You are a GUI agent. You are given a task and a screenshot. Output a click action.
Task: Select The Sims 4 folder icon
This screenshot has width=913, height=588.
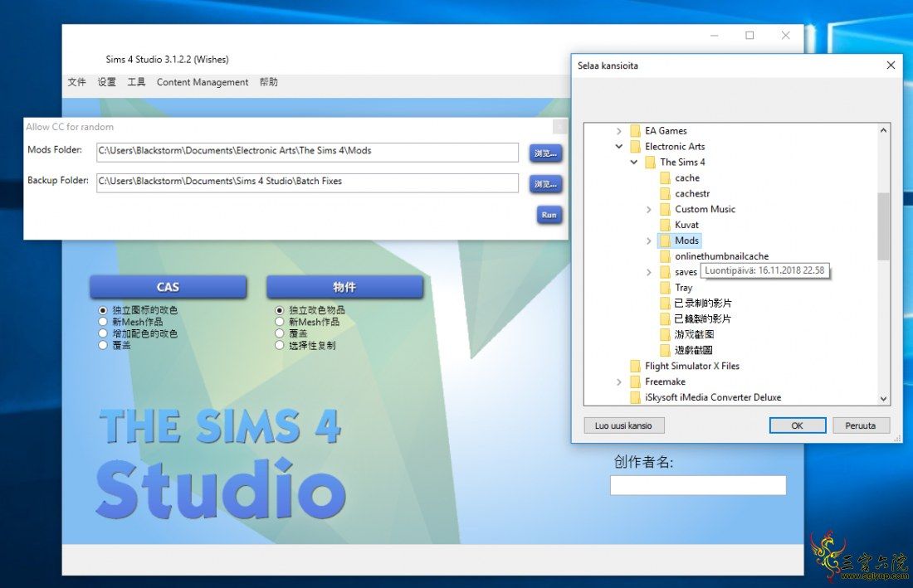[651, 163]
